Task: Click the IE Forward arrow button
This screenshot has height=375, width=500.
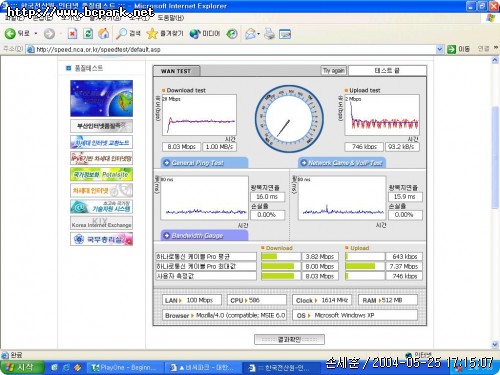Action: [49, 34]
